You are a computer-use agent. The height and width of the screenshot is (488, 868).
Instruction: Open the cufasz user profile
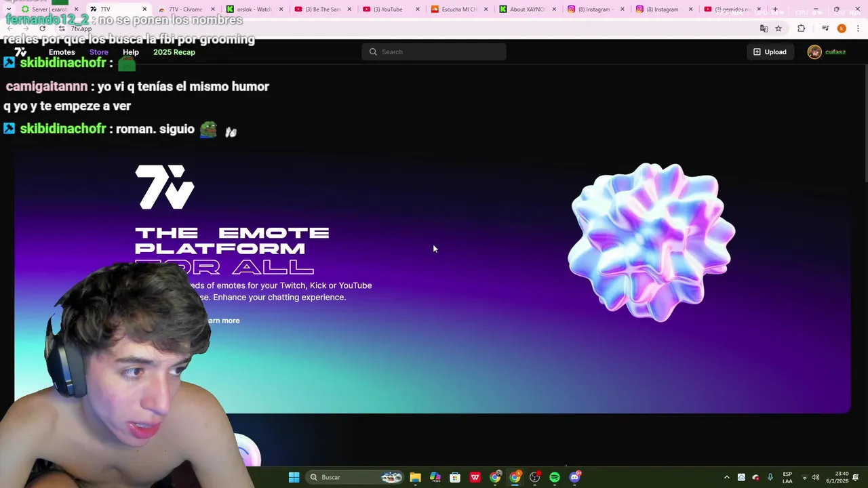pyautogui.click(x=827, y=52)
